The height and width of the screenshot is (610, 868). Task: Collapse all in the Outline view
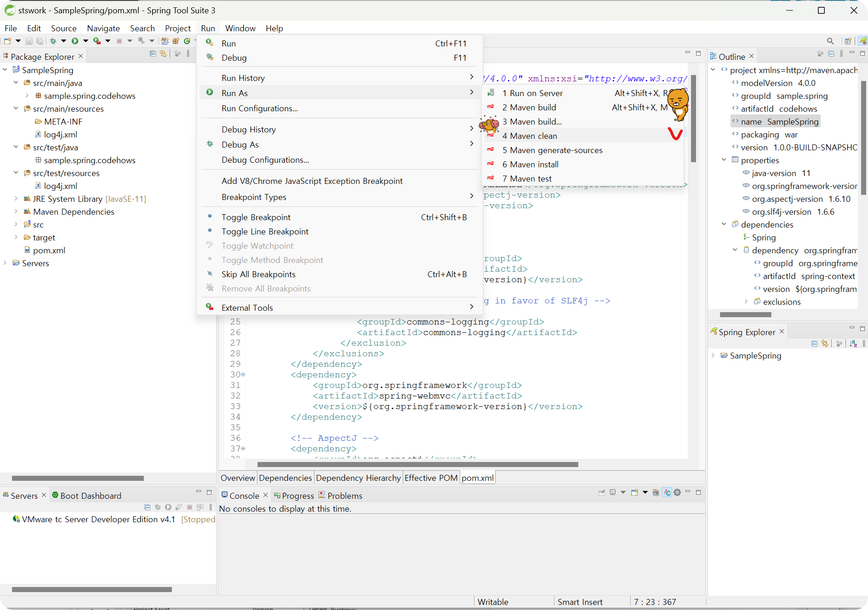(831, 54)
